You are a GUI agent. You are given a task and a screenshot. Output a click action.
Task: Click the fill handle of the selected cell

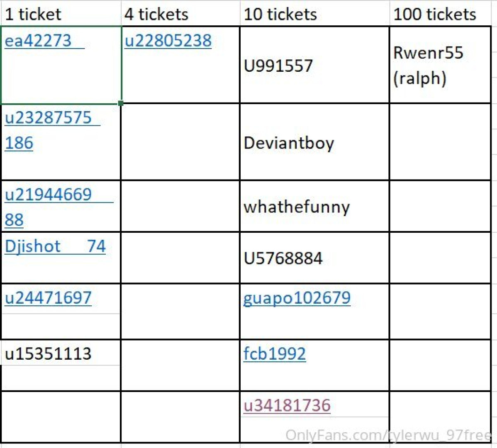121,103
